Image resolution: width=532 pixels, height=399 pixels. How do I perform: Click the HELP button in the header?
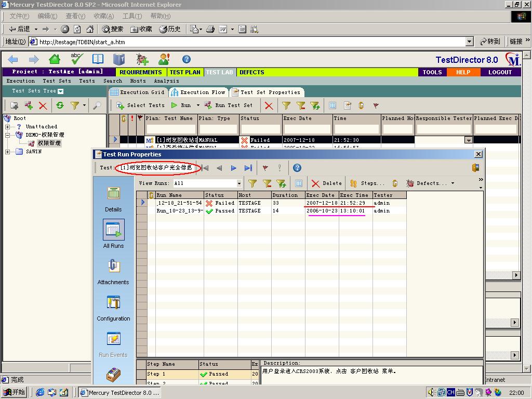(463, 72)
